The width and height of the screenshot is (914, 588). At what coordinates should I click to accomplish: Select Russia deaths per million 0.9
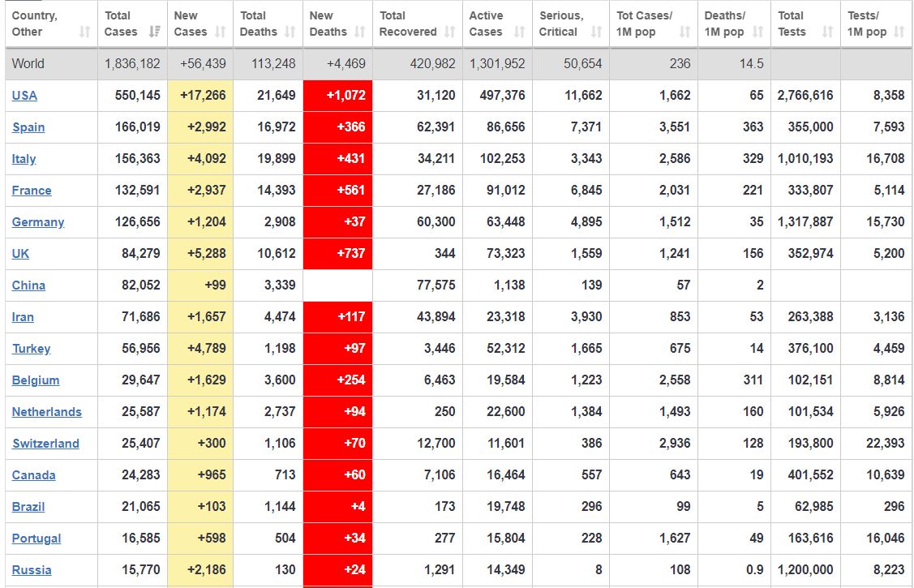pyautogui.click(x=754, y=570)
